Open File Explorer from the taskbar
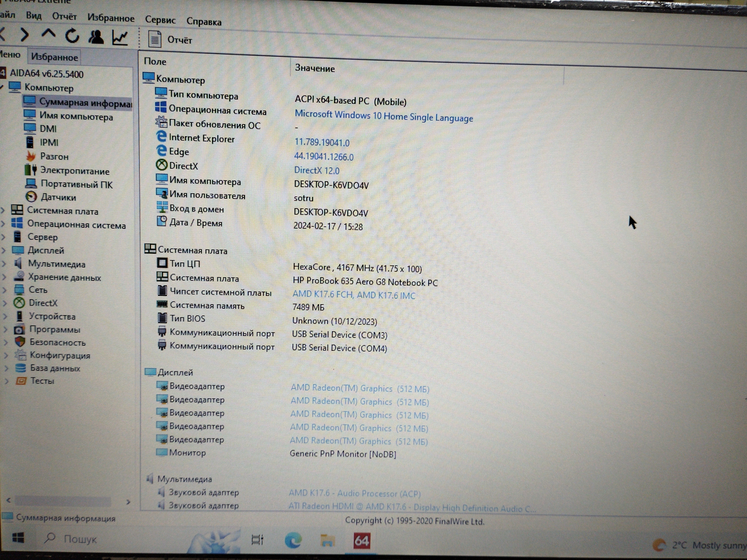Viewport: 747px width, 560px height. point(327,541)
